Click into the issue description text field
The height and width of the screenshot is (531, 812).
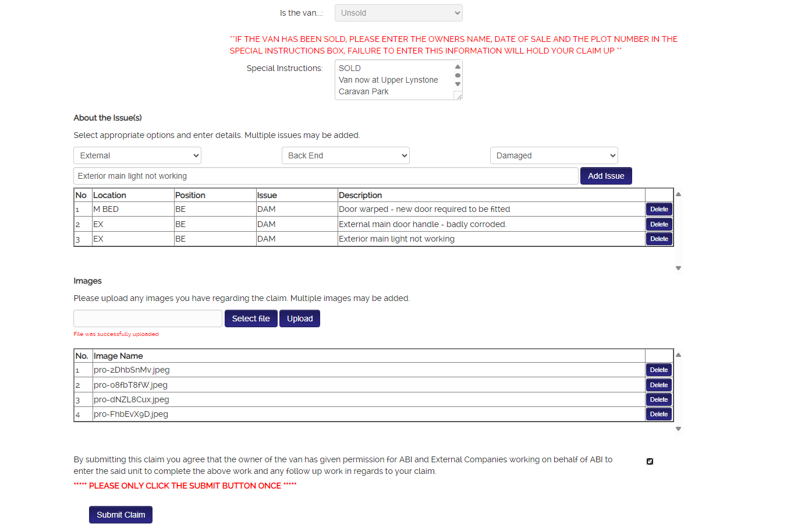325,176
